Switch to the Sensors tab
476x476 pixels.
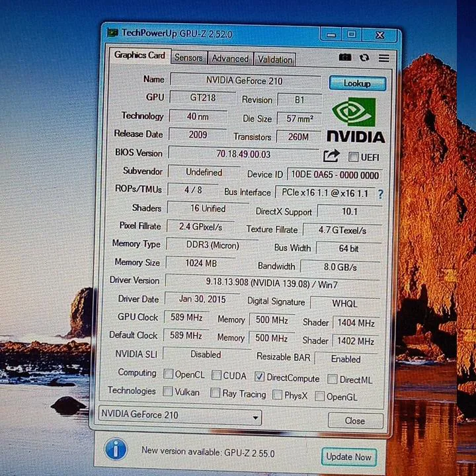(188, 58)
